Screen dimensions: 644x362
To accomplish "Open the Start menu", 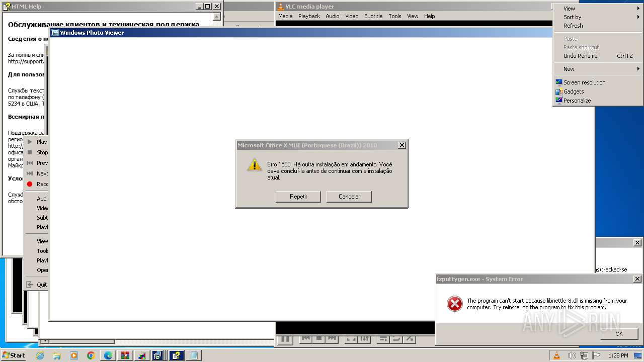I will [14, 355].
